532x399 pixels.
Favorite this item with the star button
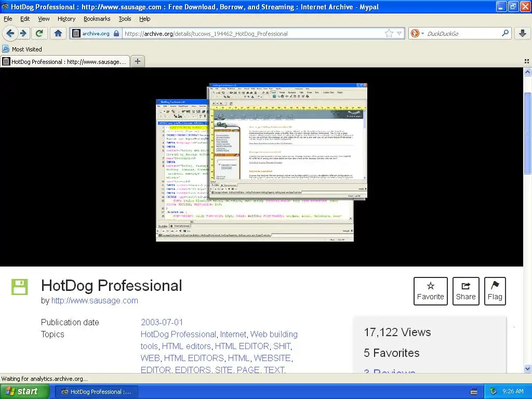[x=430, y=291]
